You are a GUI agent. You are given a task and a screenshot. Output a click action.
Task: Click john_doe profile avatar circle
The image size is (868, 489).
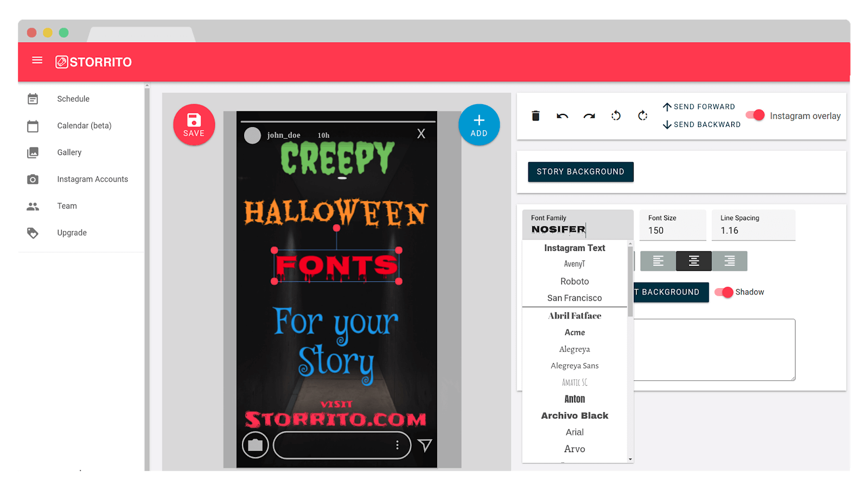coord(252,135)
